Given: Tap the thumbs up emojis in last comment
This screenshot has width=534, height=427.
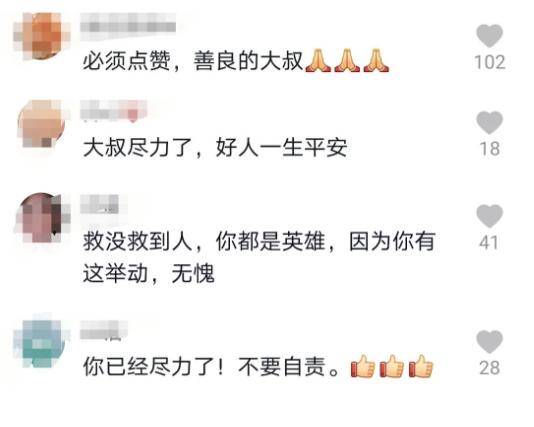Looking at the screenshot, I should pyautogui.click(x=392, y=366).
